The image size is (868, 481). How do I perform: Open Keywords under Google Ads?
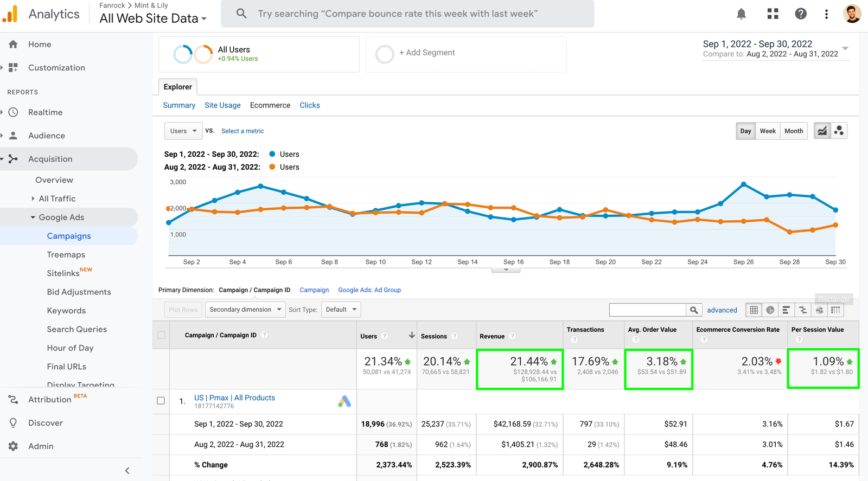pos(66,311)
